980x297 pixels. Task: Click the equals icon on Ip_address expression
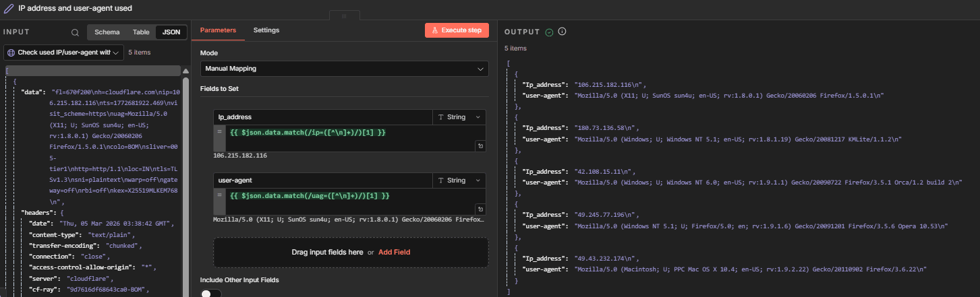[x=219, y=131]
